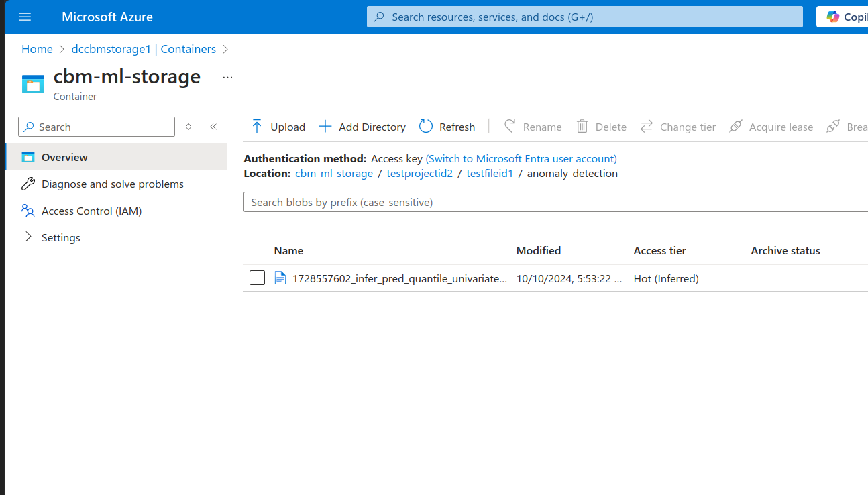Open Diagnose and solve problems

coord(112,184)
